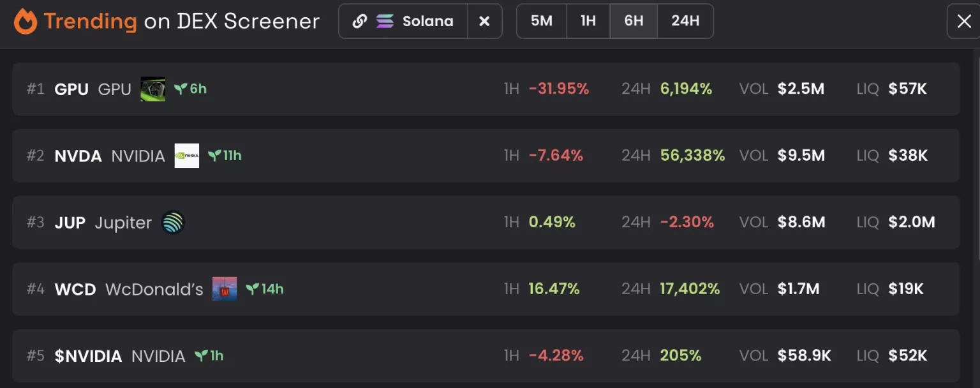Click the GPU 6h new-pair sprout icon
980x388 pixels.
tap(181, 89)
